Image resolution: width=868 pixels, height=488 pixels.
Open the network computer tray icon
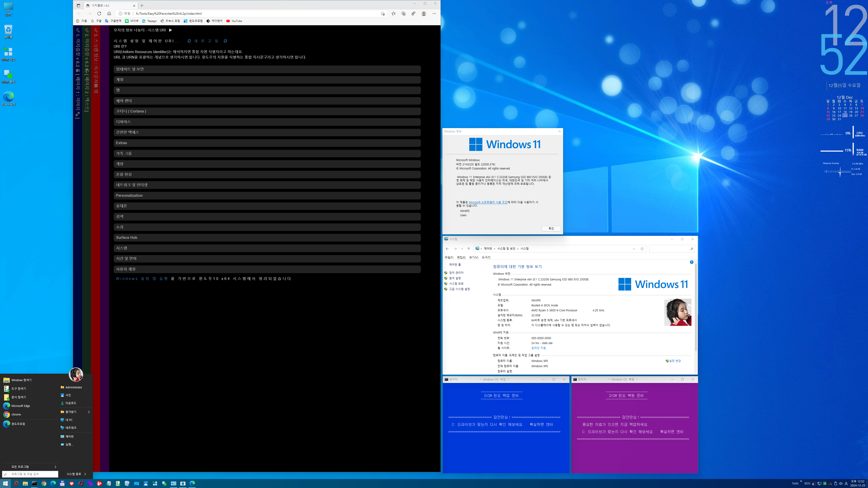click(819, 484)
